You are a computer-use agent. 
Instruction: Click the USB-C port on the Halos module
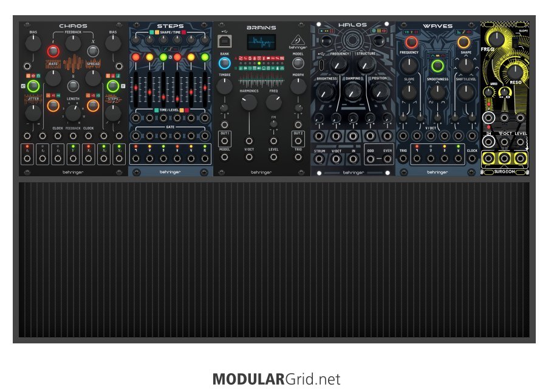pyautogui.click(x=321, y=65)
